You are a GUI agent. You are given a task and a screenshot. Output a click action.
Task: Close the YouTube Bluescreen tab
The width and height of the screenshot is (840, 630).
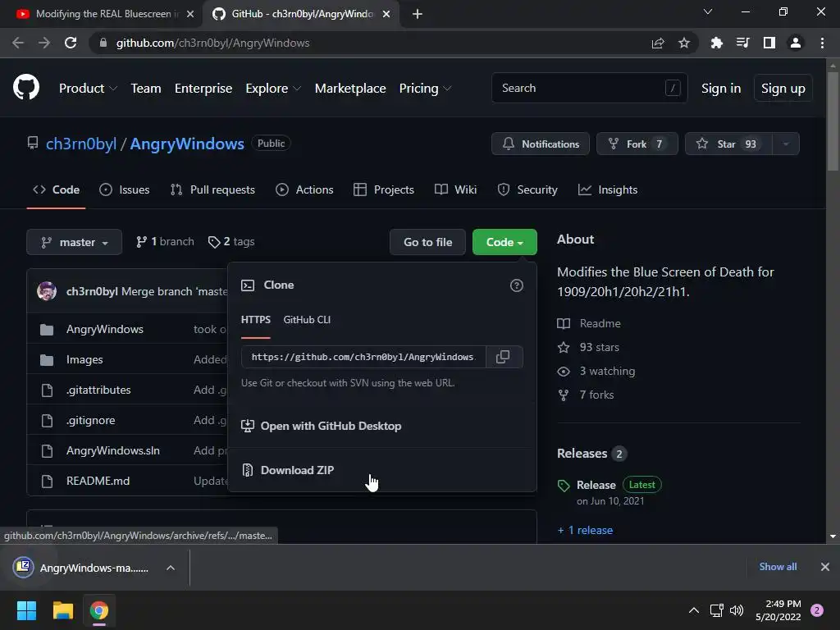pyautogui.click(x=190, y=14)
